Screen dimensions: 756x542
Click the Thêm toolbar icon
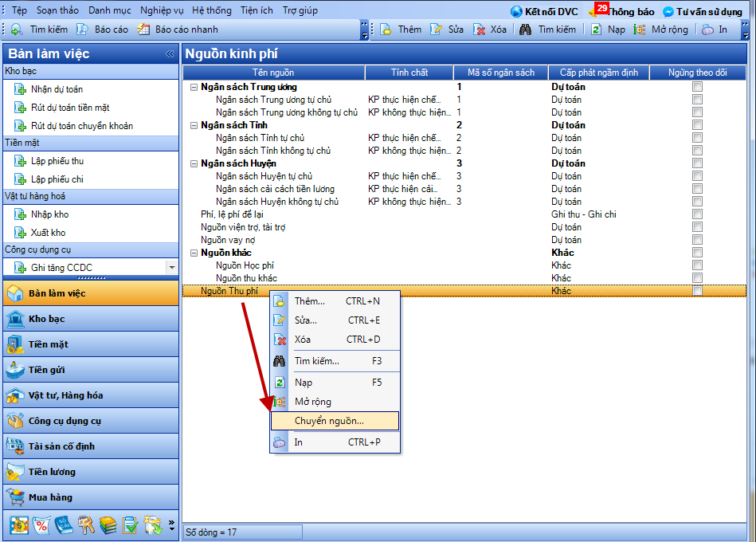[386, 29]
